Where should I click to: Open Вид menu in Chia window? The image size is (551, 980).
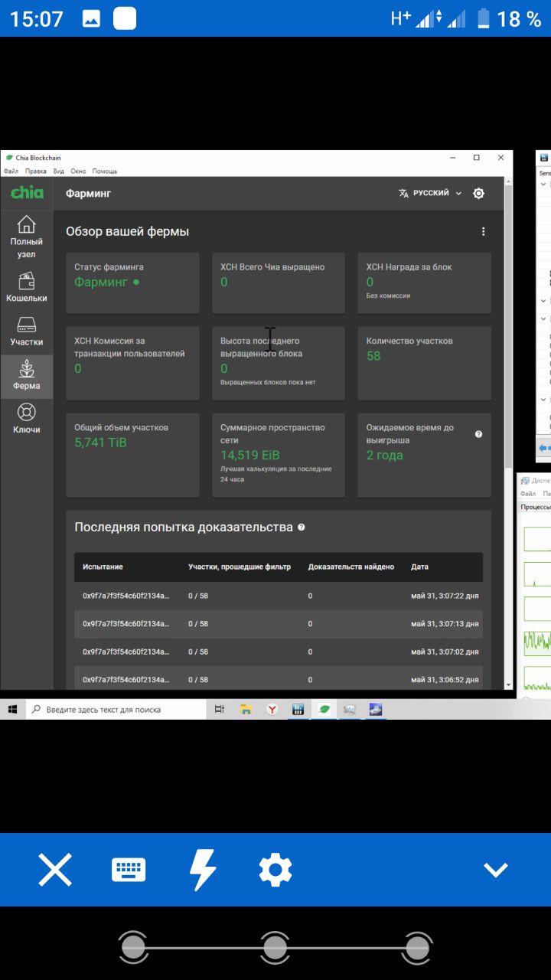click(x=59, y=171)
